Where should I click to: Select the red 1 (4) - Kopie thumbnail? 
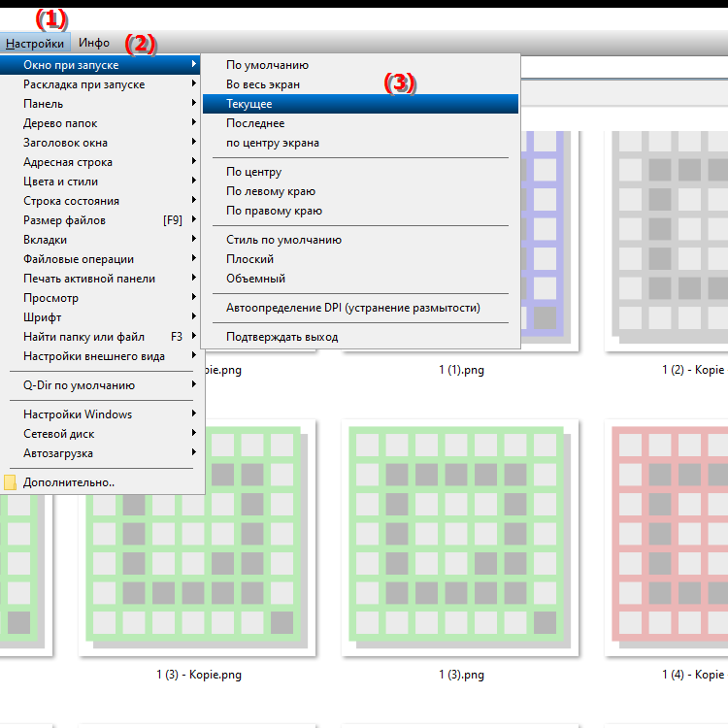tap(667, 538)
